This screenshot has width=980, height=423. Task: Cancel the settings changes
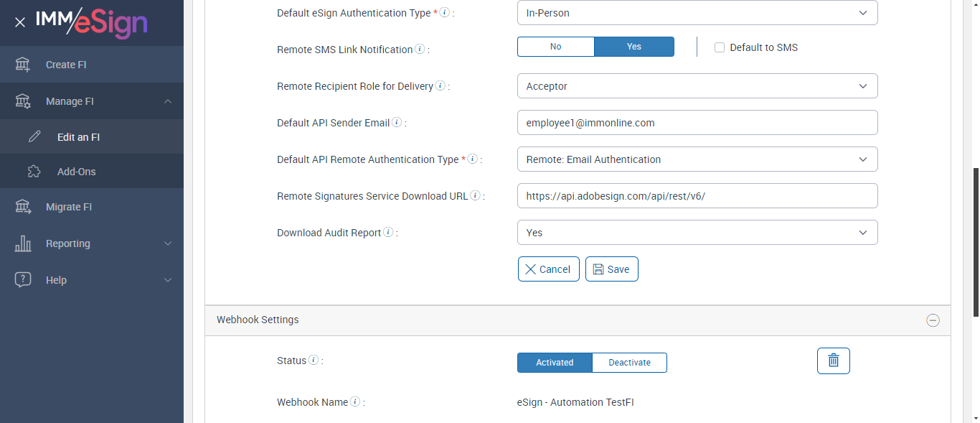[548, 269]
